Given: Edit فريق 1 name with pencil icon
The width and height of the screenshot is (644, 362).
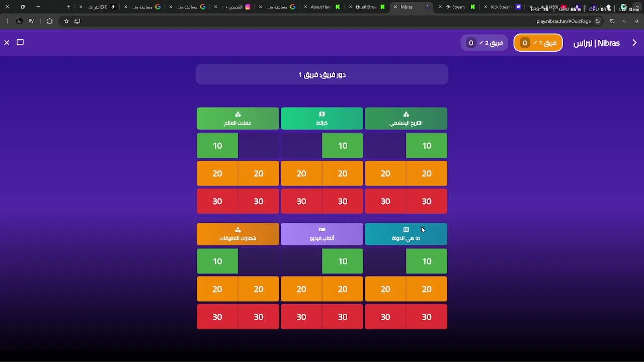Looking at the screenshot, I should (535, 43).
